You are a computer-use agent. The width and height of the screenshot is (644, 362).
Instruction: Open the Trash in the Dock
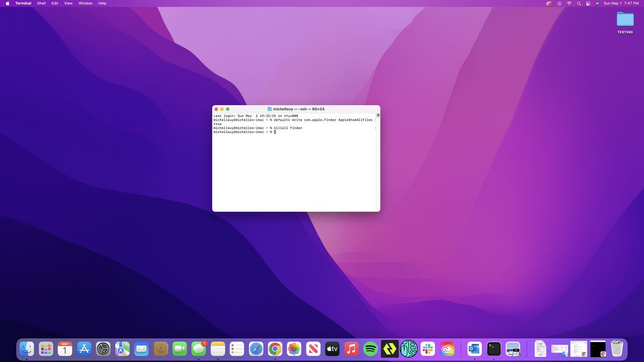click(616, 349)
